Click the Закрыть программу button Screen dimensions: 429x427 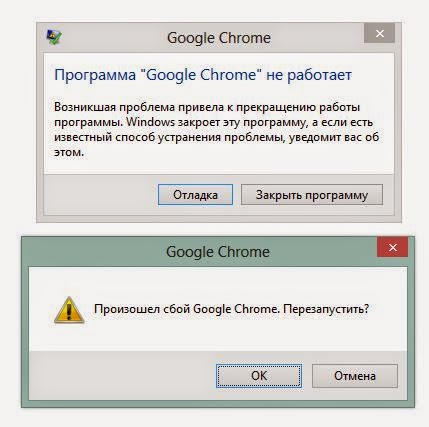tap(312, 195)
